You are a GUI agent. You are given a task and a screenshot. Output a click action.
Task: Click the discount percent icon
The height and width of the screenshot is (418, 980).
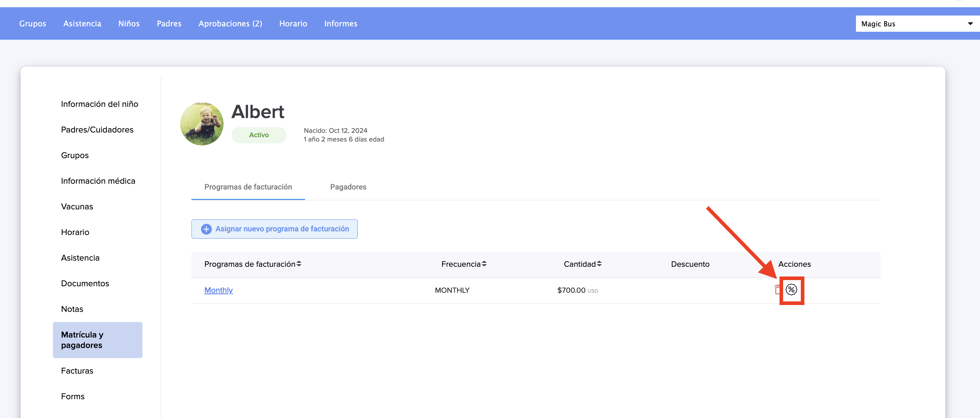point(791,290)
